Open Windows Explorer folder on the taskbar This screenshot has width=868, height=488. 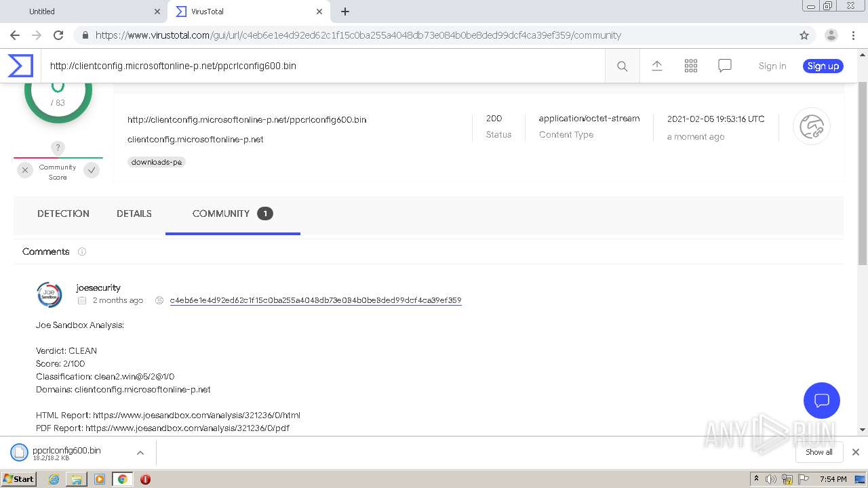click(x=77, y=479)
